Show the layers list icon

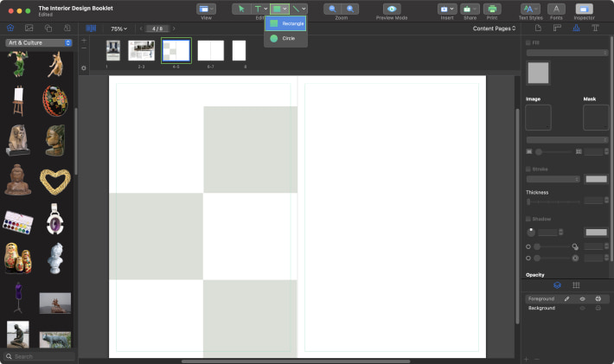557,285
